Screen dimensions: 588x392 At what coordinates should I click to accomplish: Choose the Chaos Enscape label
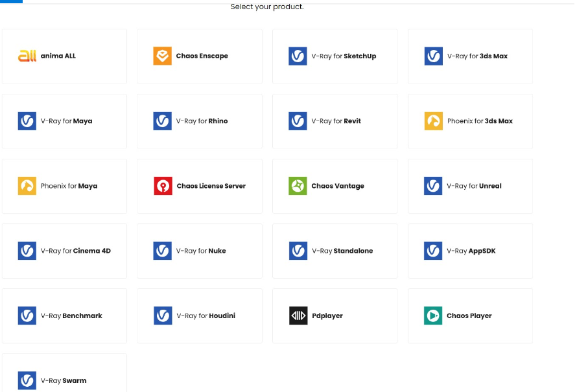[202, 56]
